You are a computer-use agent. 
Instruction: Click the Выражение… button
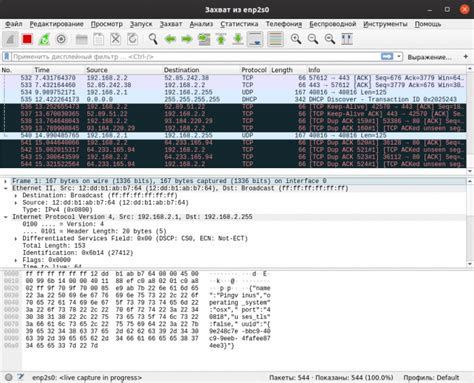point(430,57)
